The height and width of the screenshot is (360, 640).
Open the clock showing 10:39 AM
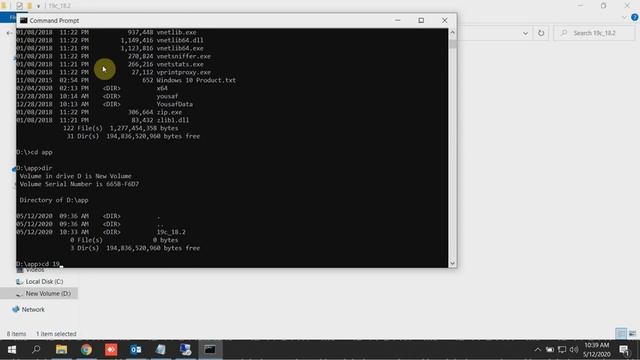tap(597, 349)
